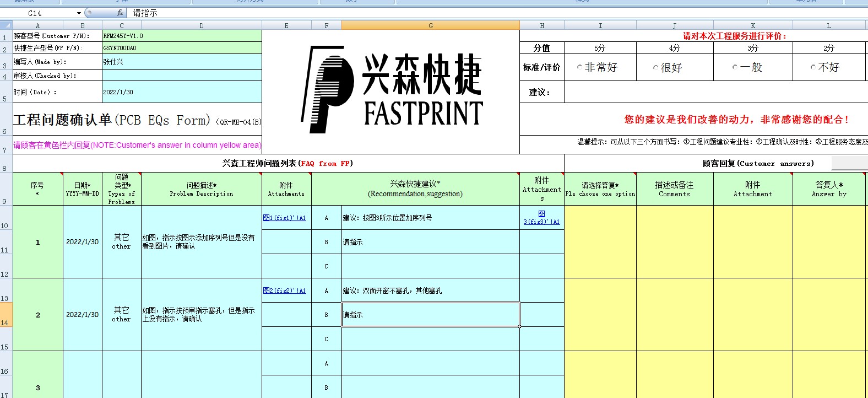Click cell '建议：双面开窗不塞孔，其他塞孔'
The height and width of the screenshot is (398, 868).
tap(431, 291)
